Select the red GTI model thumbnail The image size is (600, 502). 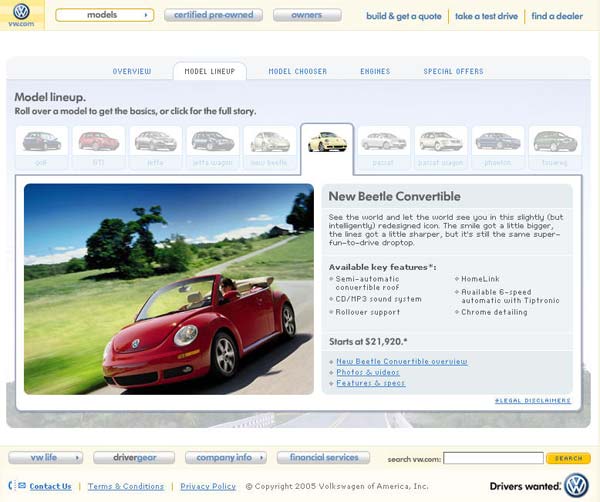[x=99, y=147]
